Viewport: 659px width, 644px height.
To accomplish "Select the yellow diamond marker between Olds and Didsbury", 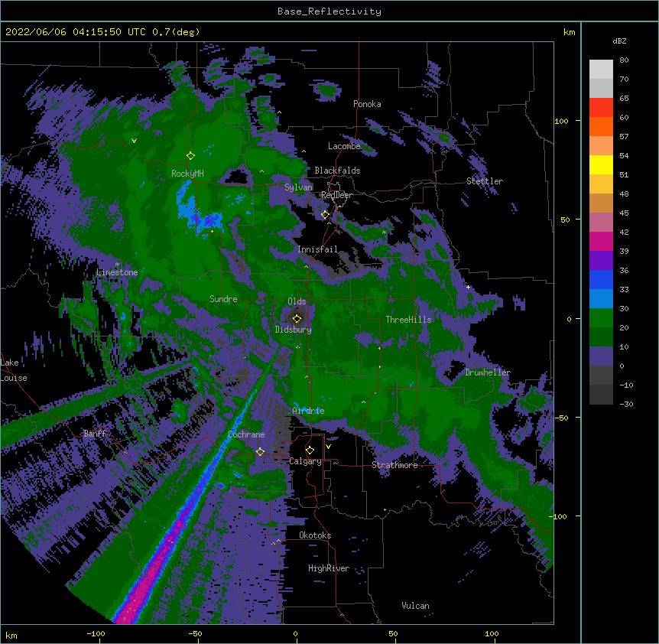I will (297, 318).
